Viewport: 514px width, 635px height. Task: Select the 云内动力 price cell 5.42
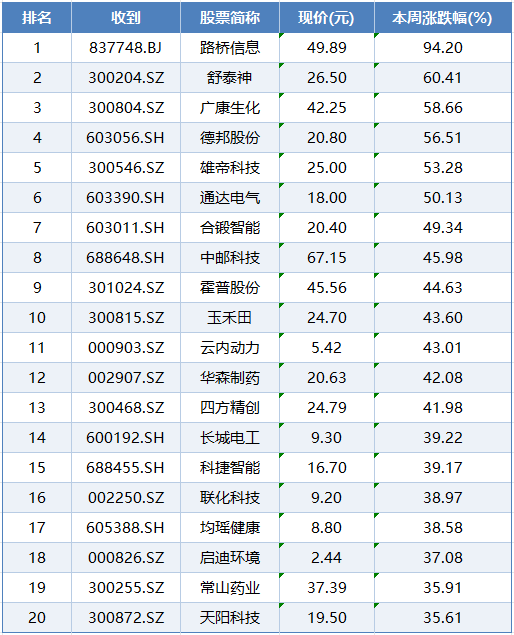point(326,347)
